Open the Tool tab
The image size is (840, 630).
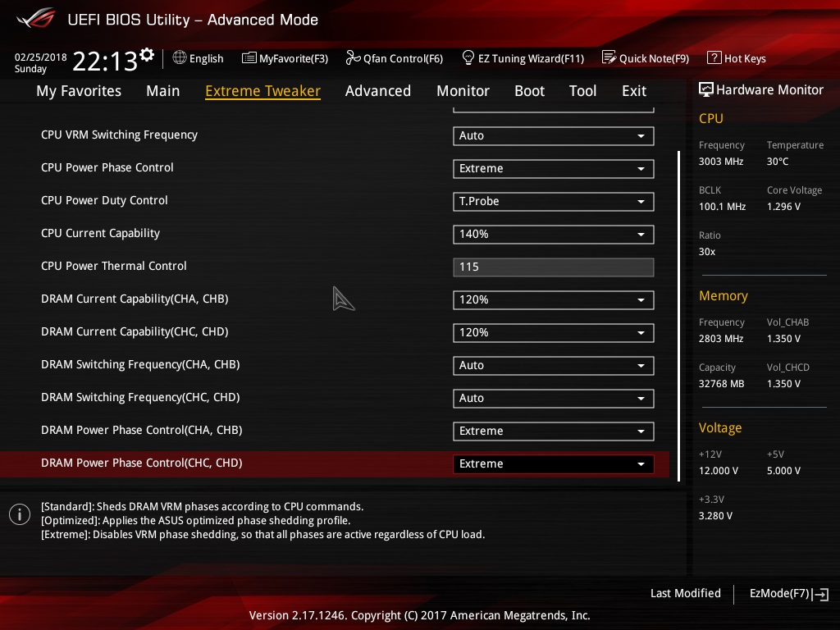click(583, 91)
